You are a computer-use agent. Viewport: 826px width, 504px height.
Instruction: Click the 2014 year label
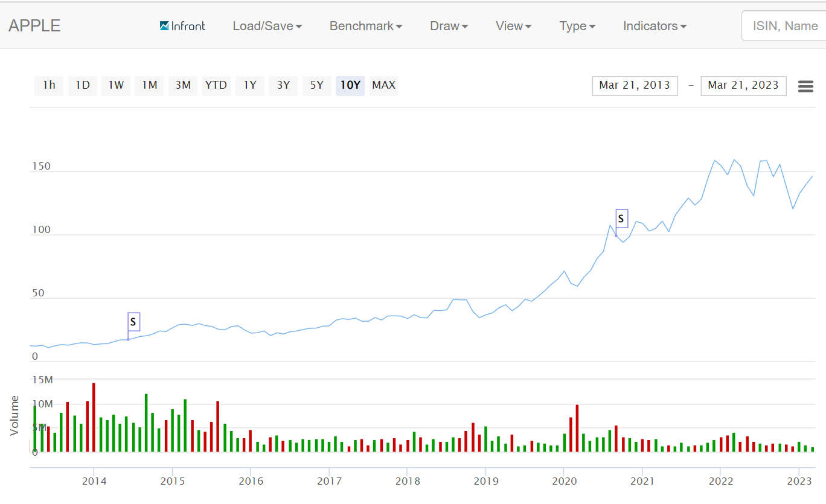point(94,481)
